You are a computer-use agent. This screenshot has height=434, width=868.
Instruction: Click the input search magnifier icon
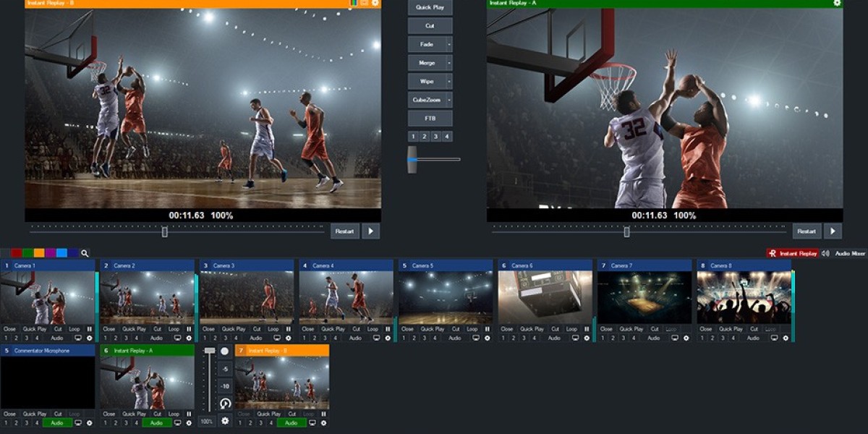point(85,253)
